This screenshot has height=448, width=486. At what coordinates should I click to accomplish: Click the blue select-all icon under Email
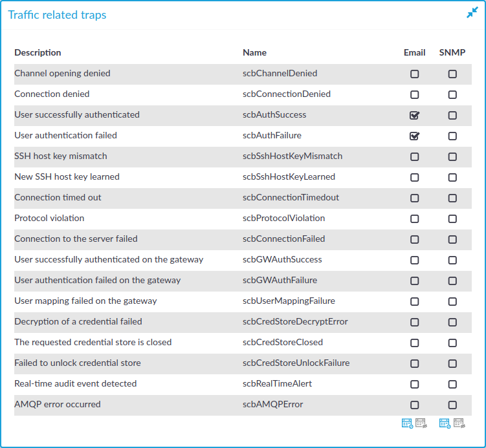coord(407,423)
